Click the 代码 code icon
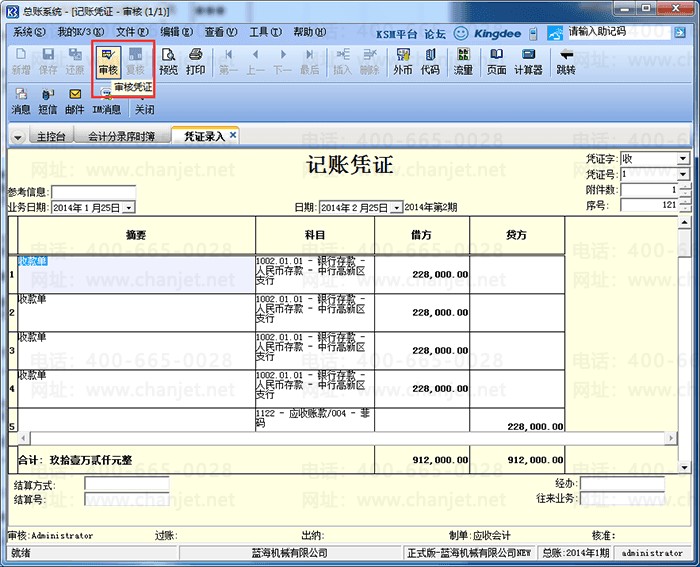This screenshot has width=700, height=567. [430, 60]
